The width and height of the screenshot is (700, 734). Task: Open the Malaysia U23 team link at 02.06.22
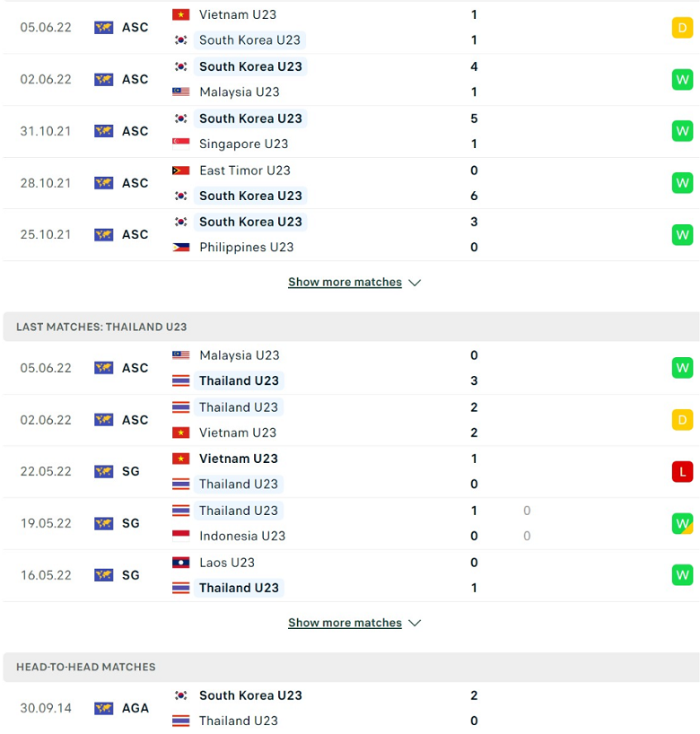240,92
